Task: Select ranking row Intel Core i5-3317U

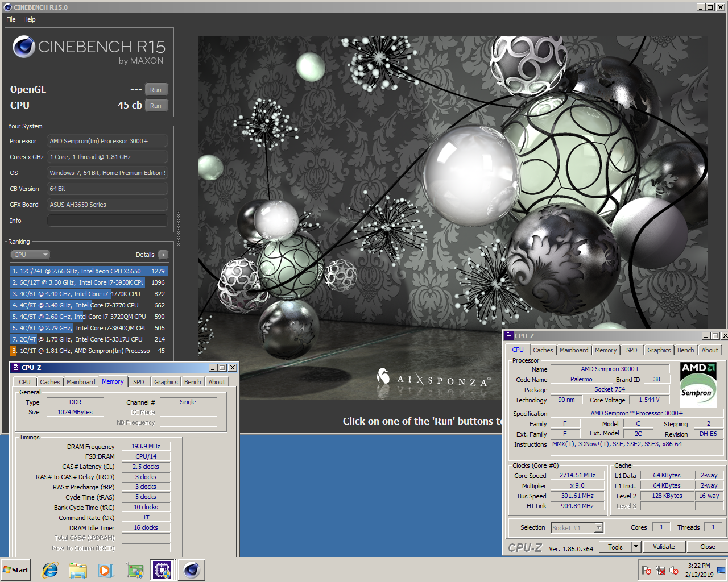Action: [x=89, y=339]
